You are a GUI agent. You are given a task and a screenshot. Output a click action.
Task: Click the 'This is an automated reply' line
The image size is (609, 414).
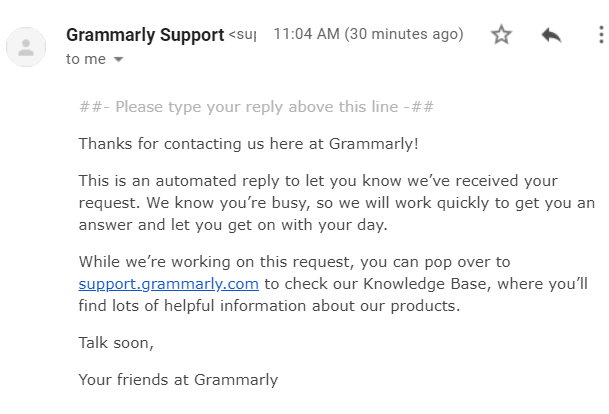click(x=318, y=181)
